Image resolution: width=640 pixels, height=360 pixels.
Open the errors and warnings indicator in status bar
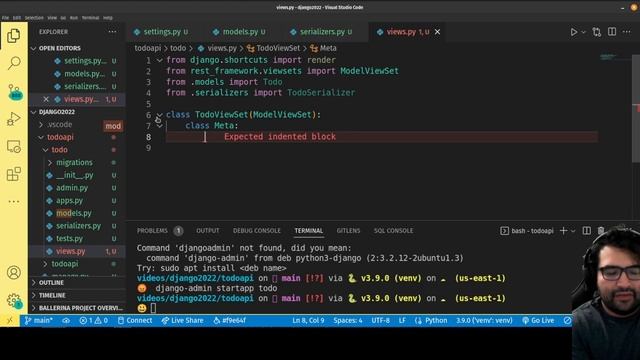(x=93, y=320)
